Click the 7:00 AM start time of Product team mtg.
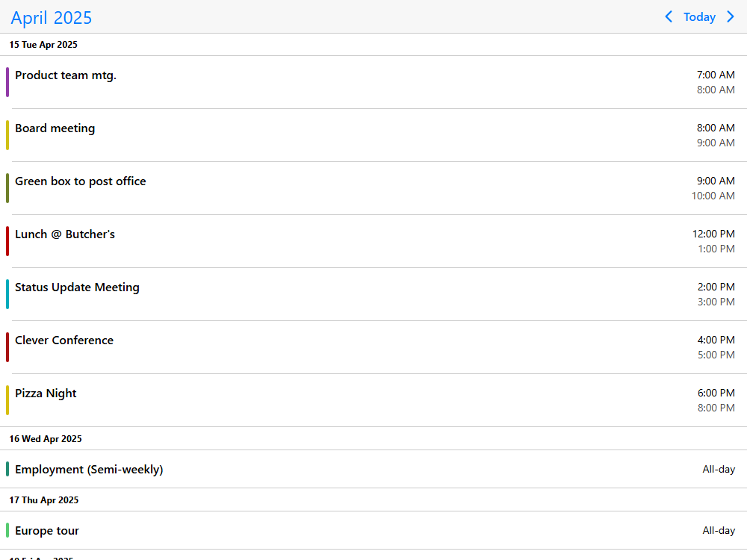This screenshot has width=747, height=560. [716, 75]
